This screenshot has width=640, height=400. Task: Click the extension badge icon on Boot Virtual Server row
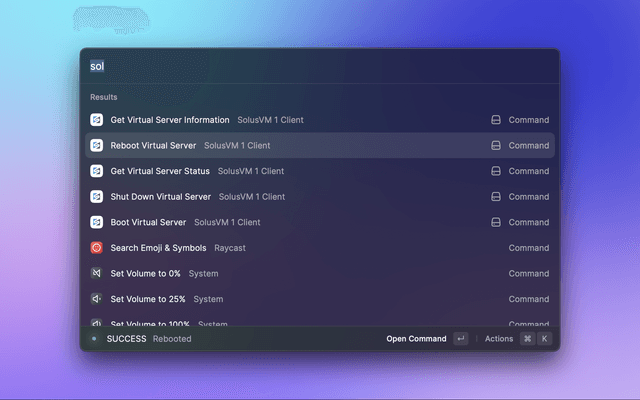(495, 222)
